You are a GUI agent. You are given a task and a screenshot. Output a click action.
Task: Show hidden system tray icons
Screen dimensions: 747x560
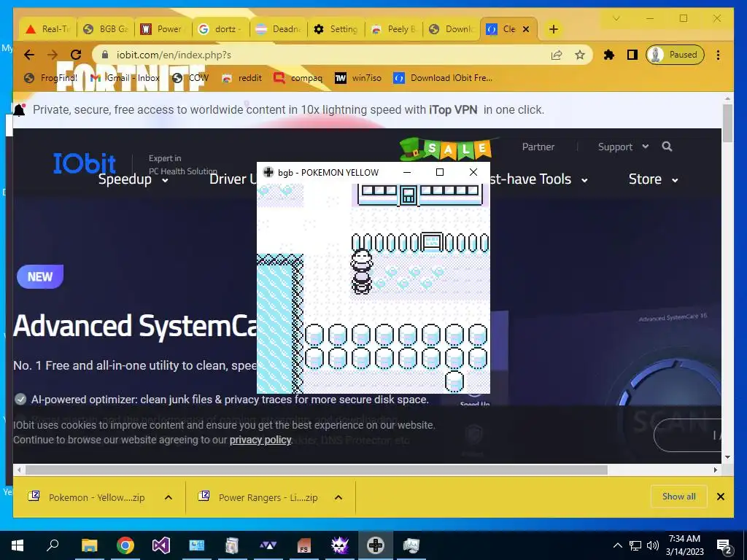point(617,545)
